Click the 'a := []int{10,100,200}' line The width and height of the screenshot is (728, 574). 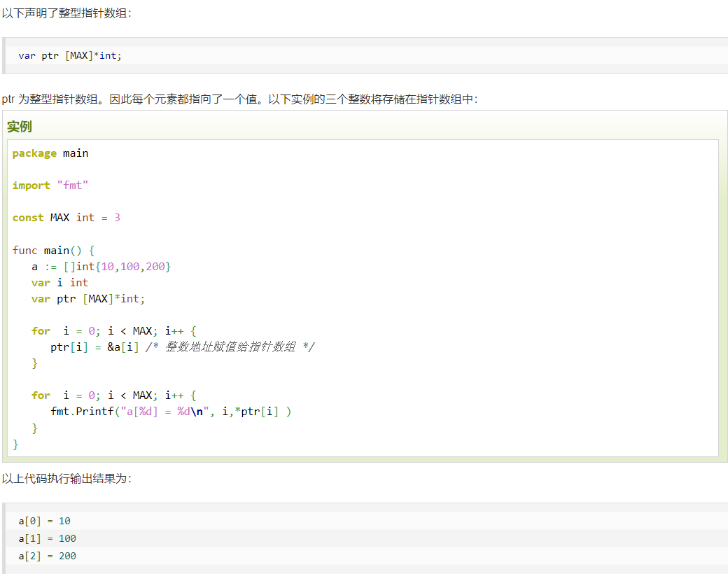point(101,267)
